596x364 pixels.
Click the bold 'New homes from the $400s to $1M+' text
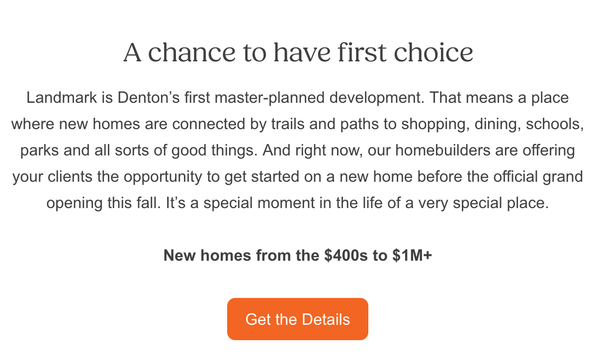tap(298, 255)
